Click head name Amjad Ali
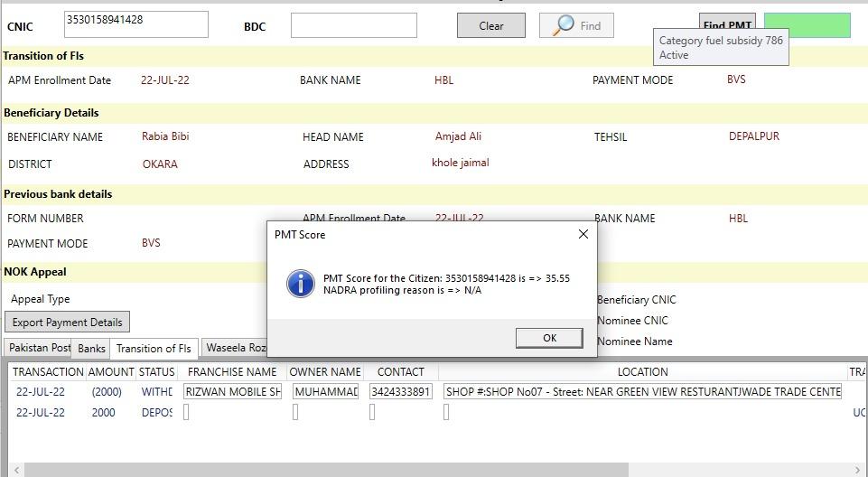The image size is (868, 477). (x=458, y=136)
